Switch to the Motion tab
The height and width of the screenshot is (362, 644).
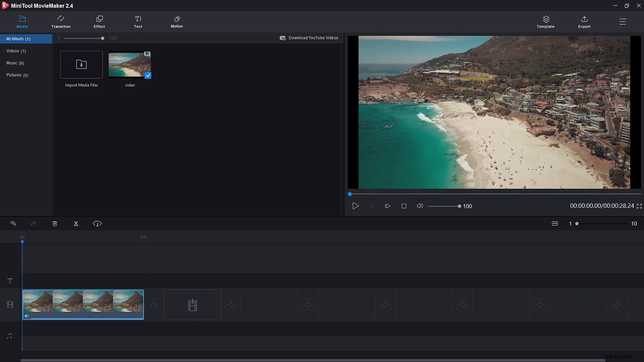coord(176,22)
